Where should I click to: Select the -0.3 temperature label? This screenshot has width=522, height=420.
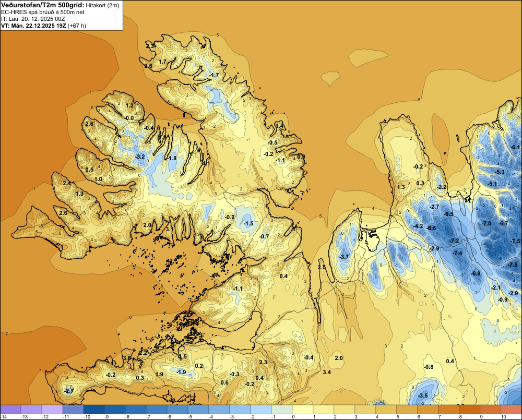pyautogui.click(x=234, y=374)
